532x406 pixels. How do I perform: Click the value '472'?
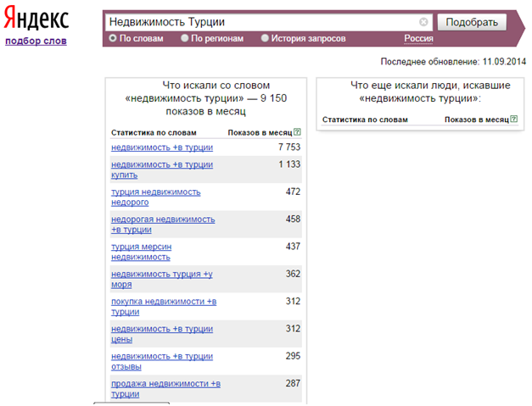click(x=293, y=192)
